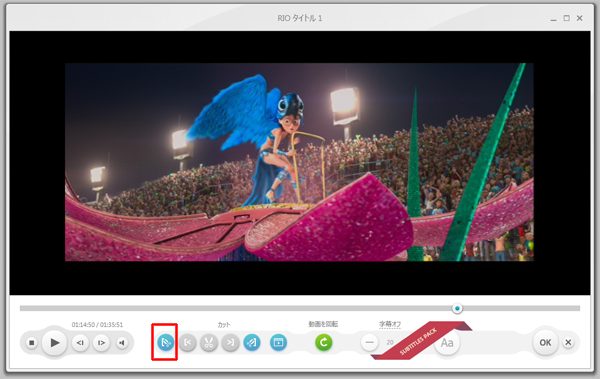This screenshot has height=379, width=600.
Task: Click the blue scene frame icon
Action: [278, 342]
